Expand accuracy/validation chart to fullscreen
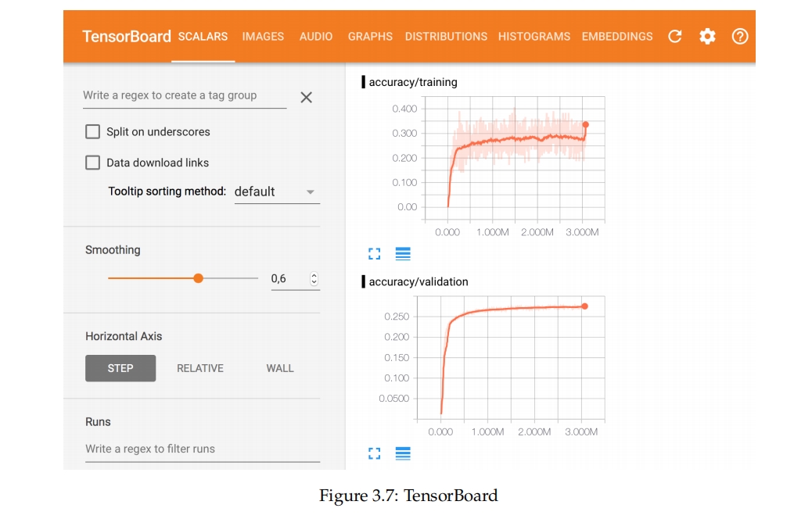812x519 pixels. pyautogui.click(x=375, y=453)
